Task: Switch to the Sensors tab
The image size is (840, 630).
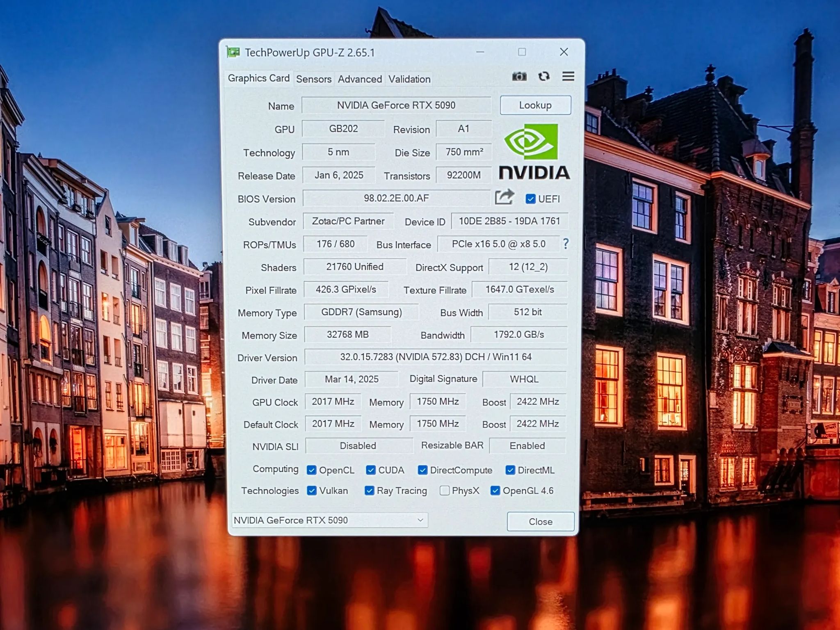Action: point(314,79)
